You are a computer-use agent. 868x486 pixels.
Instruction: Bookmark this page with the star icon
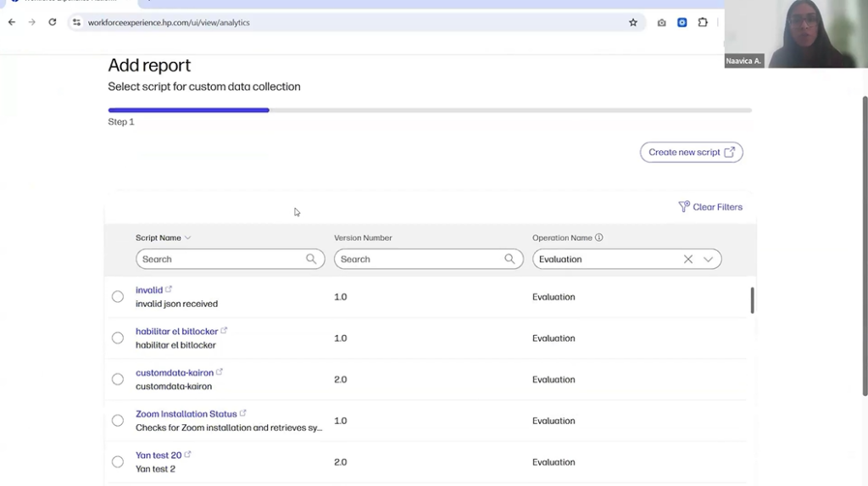coord(632,23)
